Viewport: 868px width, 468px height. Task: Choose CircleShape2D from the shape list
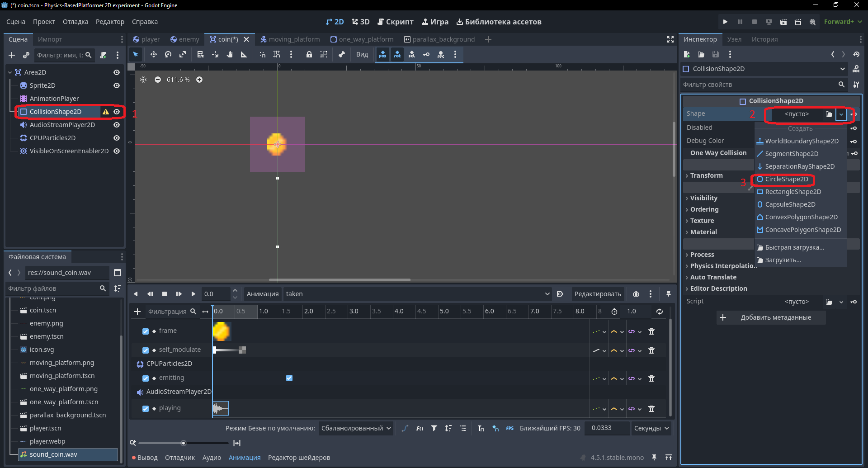pyautogui.click(x=786, y=179)
